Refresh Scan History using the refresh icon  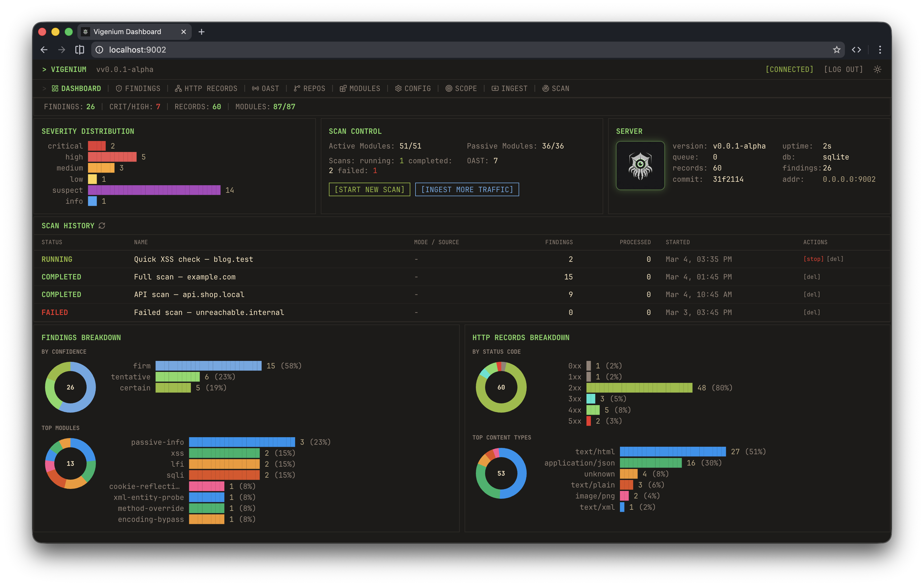tap(102, 226)
